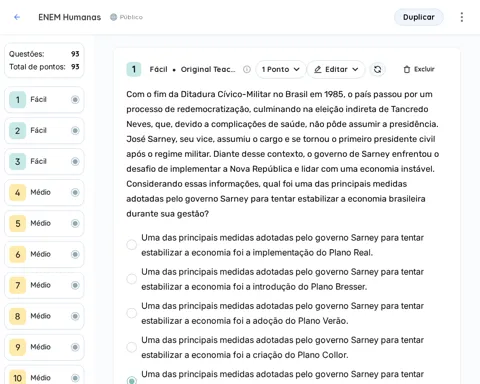The width and height of the screenshot is (480, 384).
Task: Click the Original Teac... source label
Action: coord(208,69)
